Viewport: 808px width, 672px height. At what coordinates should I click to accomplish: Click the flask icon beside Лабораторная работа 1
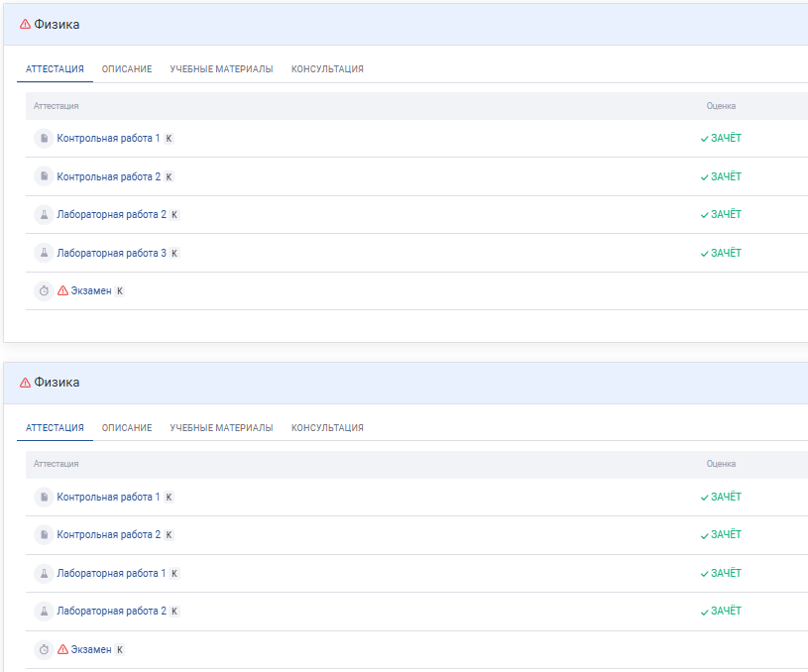44,573
